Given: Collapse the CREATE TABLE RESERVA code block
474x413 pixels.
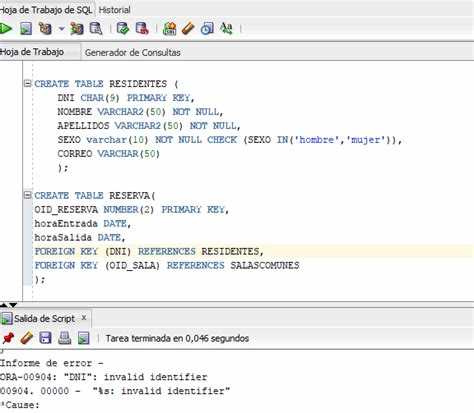Looking at the screenshot, I should (x=28, y=195).
